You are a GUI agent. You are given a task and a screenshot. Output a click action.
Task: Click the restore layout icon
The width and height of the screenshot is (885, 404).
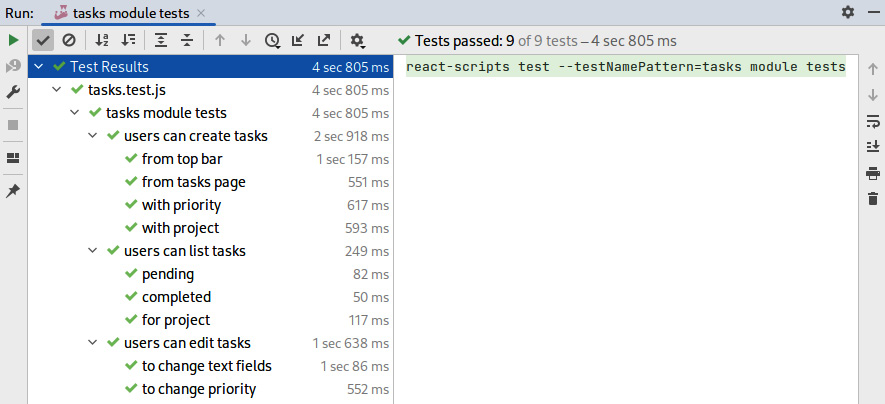click(x=14, y=158)
